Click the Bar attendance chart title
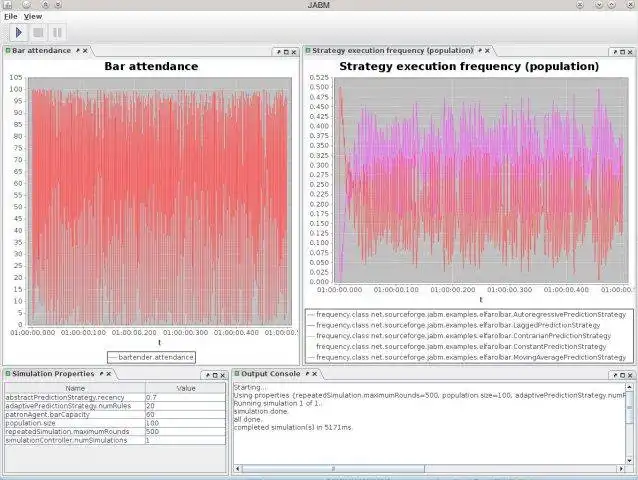 coord(151,66)
